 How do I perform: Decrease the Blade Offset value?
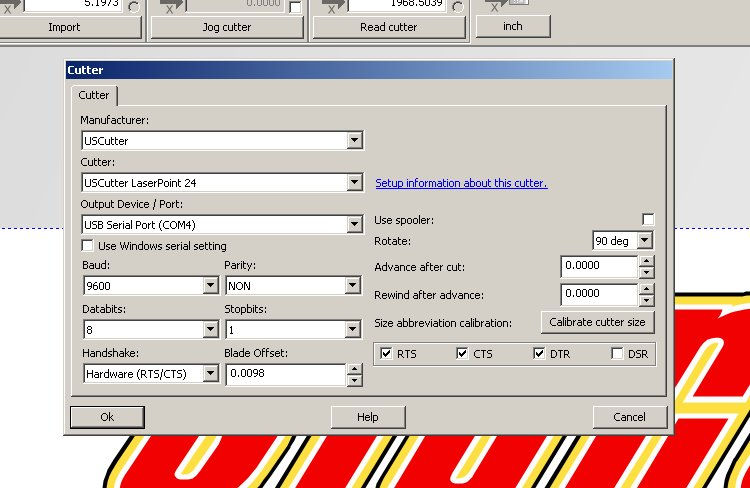(x=354, y=380)
